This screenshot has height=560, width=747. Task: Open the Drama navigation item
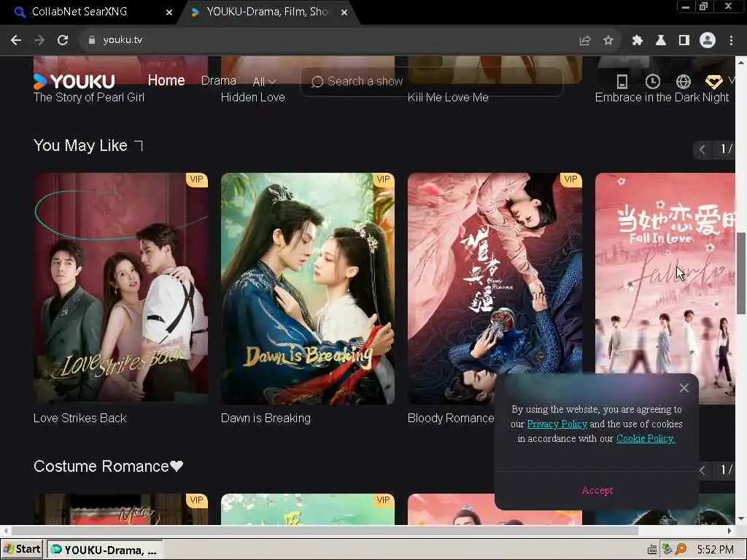(219, 80)
